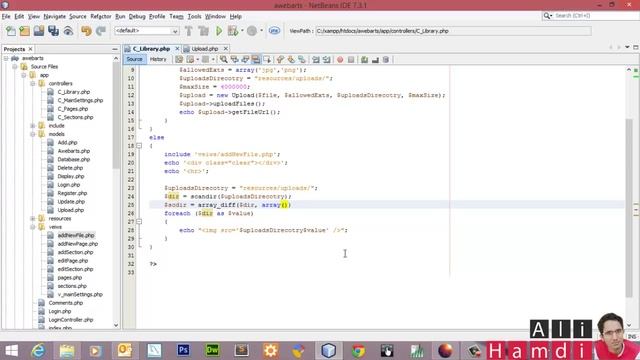
Task: Expand the resources folder node
Action: coord(33,218)
